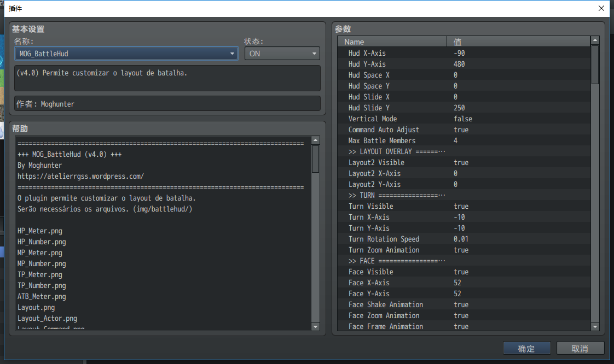This screenshot has height=364, width=614.
Task: Select the Face Frame Animation parameter
Action: (x=464, y=326)
